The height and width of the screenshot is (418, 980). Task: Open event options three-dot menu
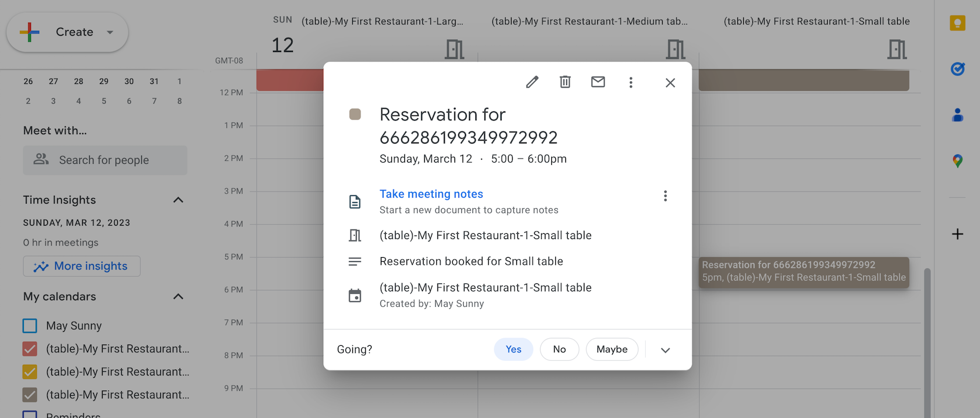click(x=631, y=82)
